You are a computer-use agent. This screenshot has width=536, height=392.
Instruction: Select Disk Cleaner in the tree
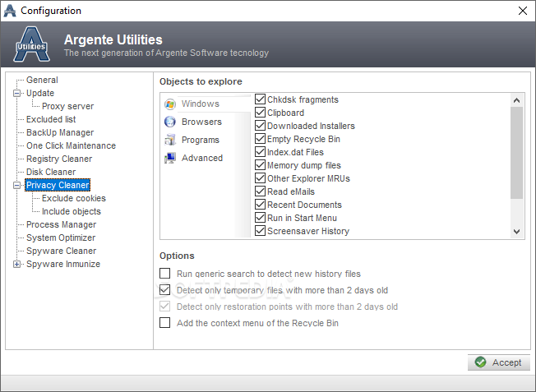coord(51,172)
